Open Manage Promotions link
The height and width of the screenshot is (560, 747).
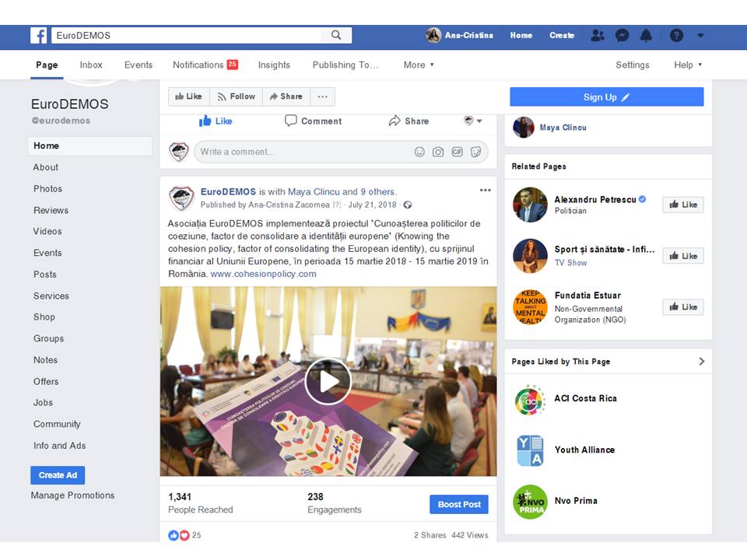click(x=72, y=495)
